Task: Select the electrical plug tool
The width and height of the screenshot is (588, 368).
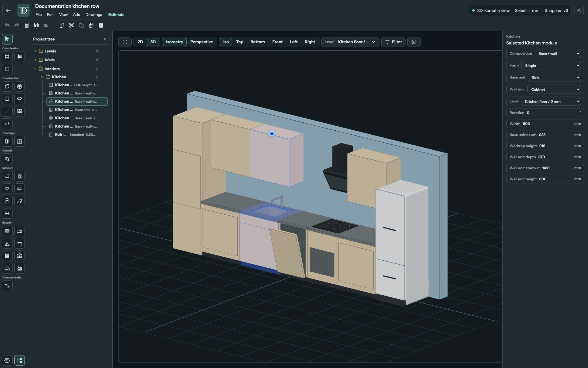Action: point(7,189)
